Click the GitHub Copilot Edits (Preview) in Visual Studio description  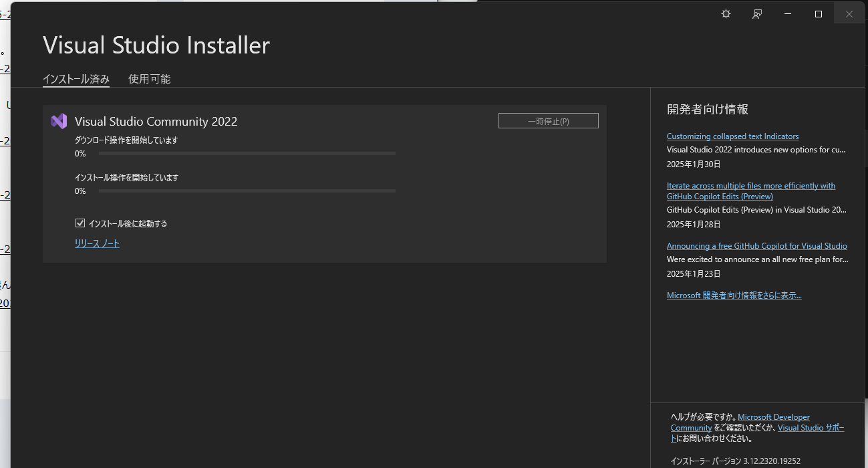click(x=756, y=209)
